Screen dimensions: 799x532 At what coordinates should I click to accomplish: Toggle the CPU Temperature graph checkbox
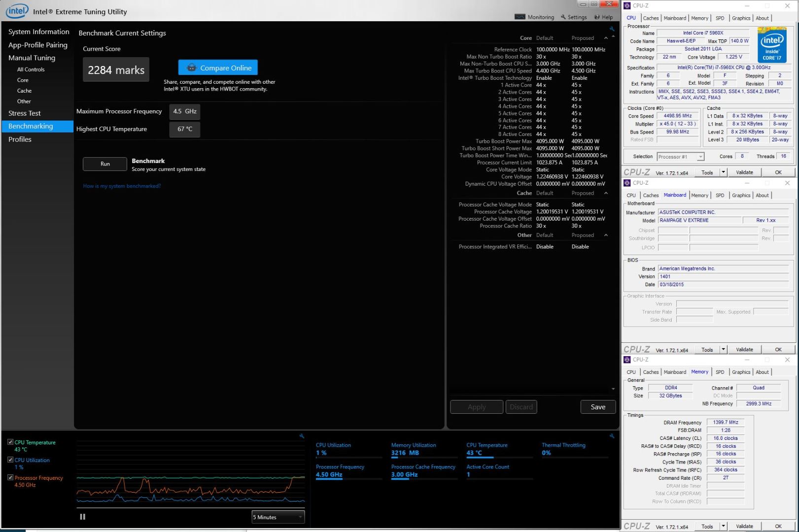pos(10,442)
